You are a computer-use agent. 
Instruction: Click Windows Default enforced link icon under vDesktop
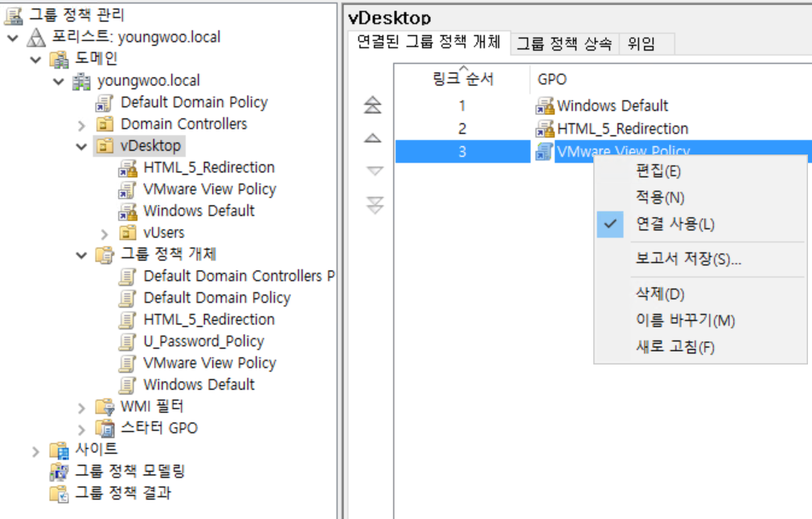coord(127,212)
